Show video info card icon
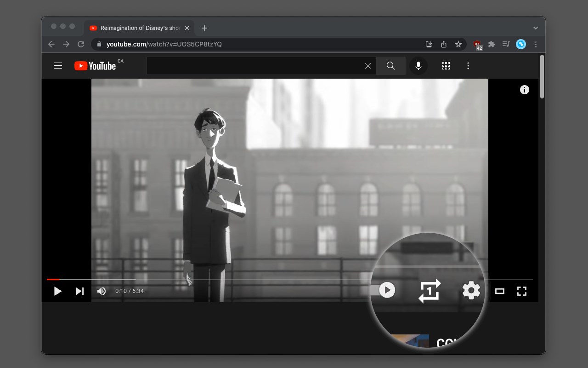The image size is (588, 368). pos(524,90)
